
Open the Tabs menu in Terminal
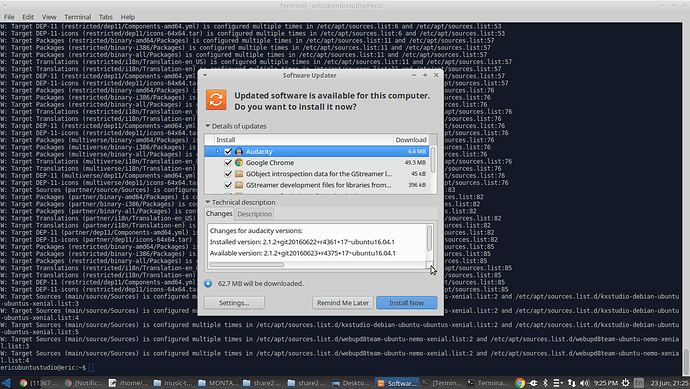click(105, 17)
